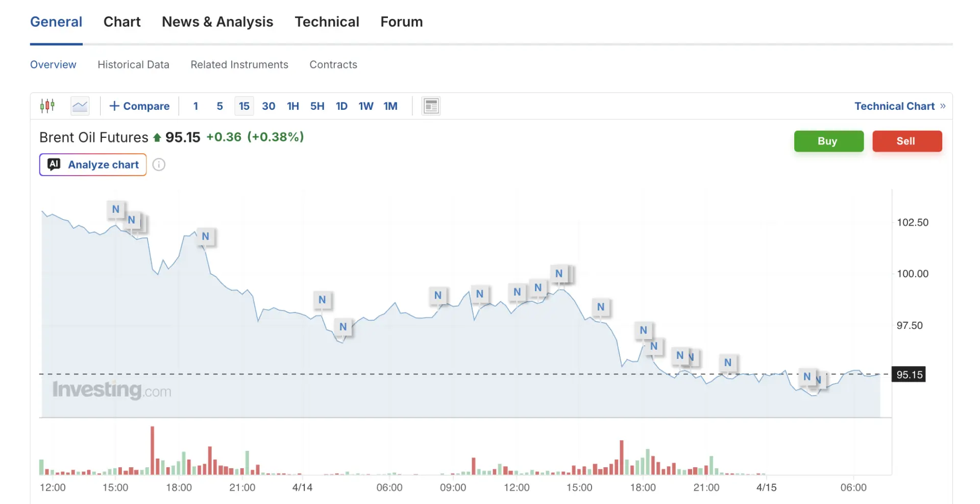Expand the Technical Chart link arrow
980x504 pixels.
coord(943,106)
